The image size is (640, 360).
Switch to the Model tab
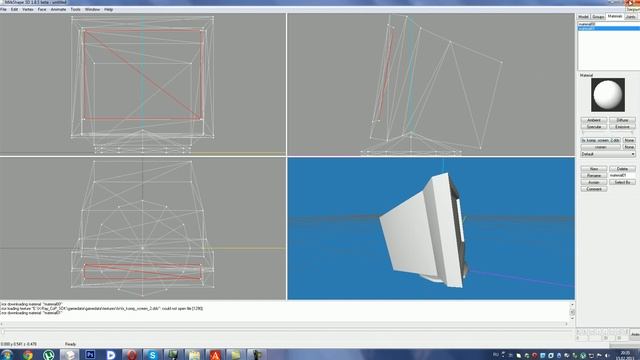click(583, 17)
